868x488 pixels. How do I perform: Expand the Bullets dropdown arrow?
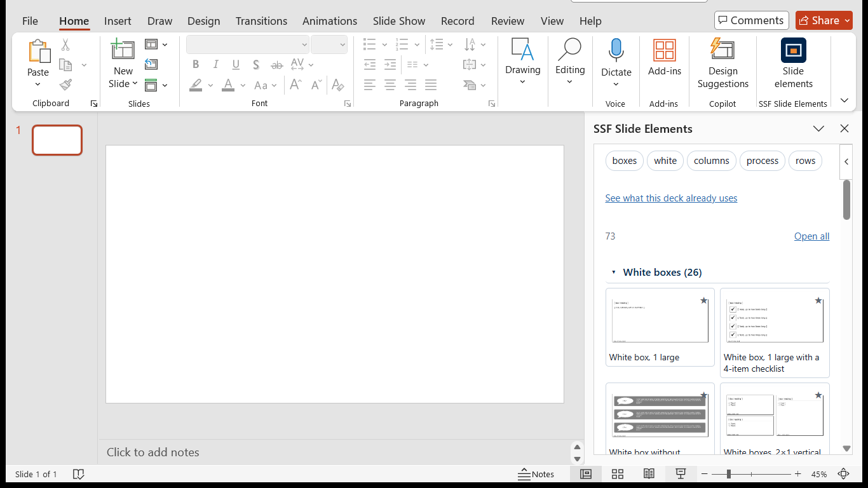(x=384, y=45)
